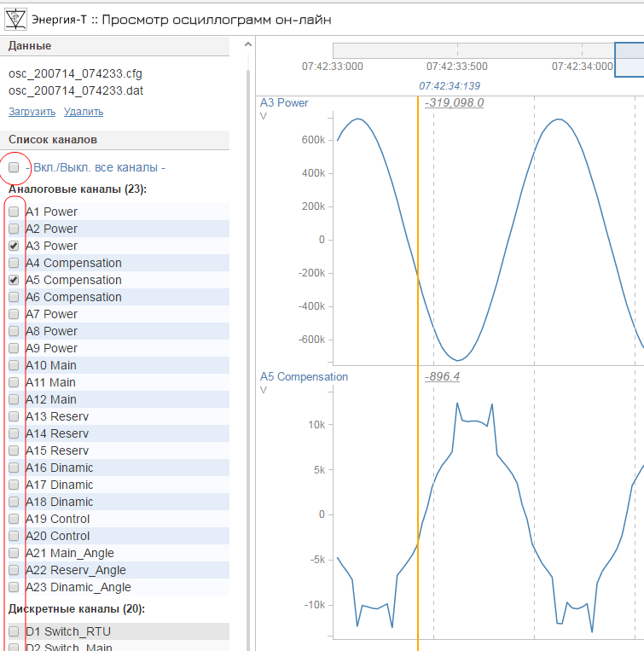The height and width of the screenshot is (651, 644).
Task: Enable the A21 Main_Angle checkbox
Action: [x=14, y=553]
